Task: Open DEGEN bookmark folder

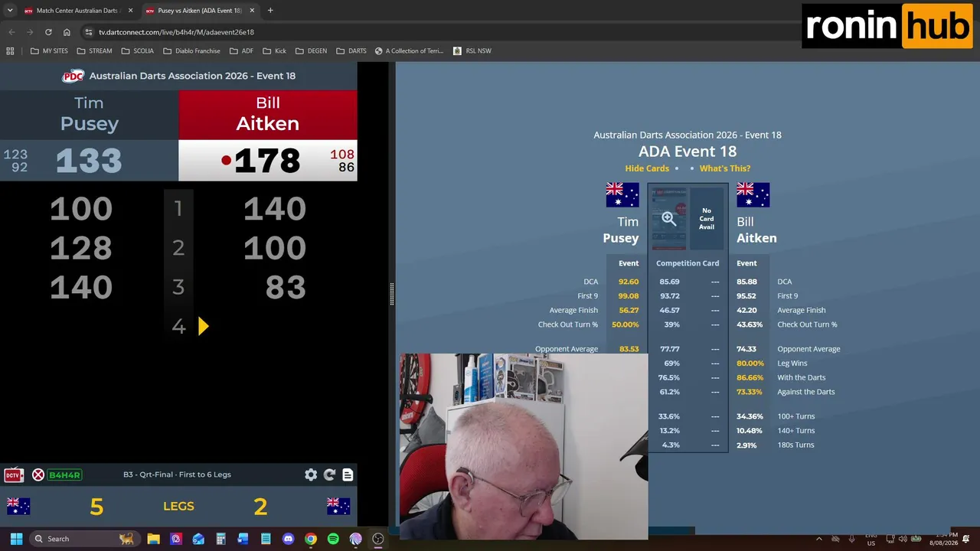Action: click(311, 51)
